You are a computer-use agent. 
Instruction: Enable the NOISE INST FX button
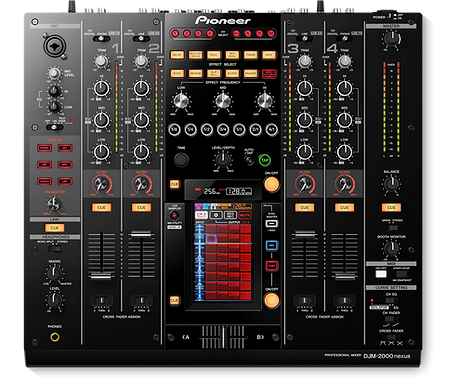coord(45,148)
